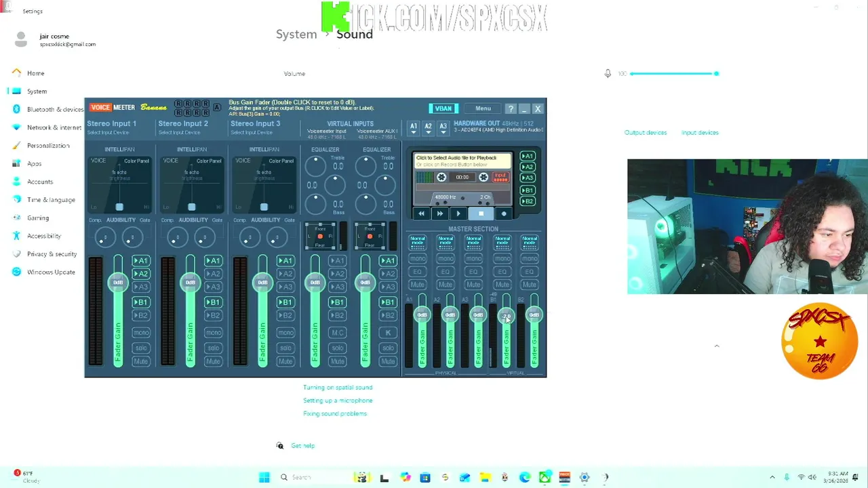Click bus B1 fader gain knob

tap(506, 315)
